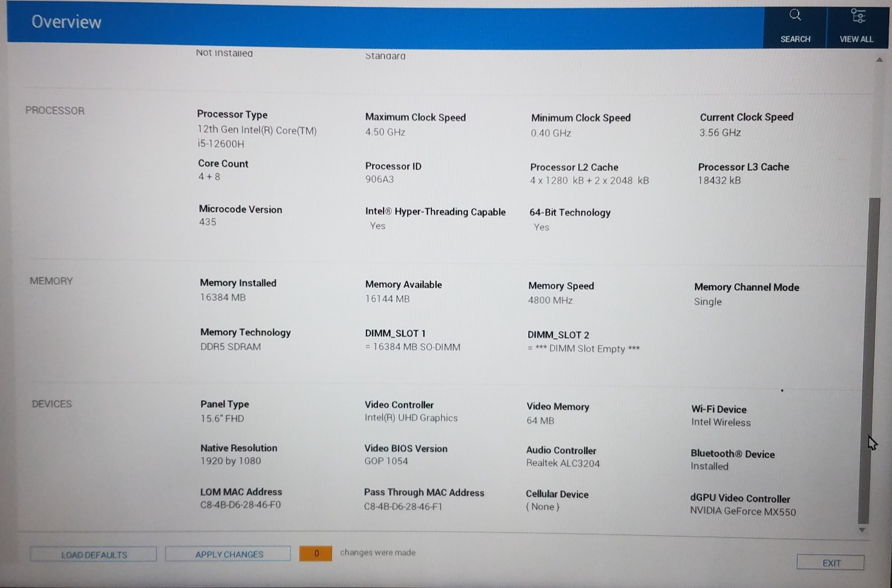The height and width of the screenshot is (588, 892).
Task: Click the scrollbar down arrow
Action: [x=862, y=530]
